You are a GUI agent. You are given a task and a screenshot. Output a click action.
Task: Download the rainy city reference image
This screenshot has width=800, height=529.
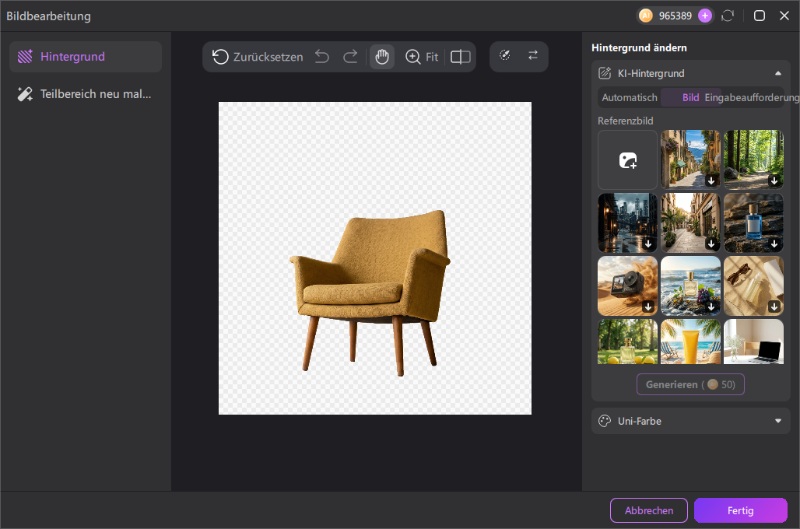(648, 244)
